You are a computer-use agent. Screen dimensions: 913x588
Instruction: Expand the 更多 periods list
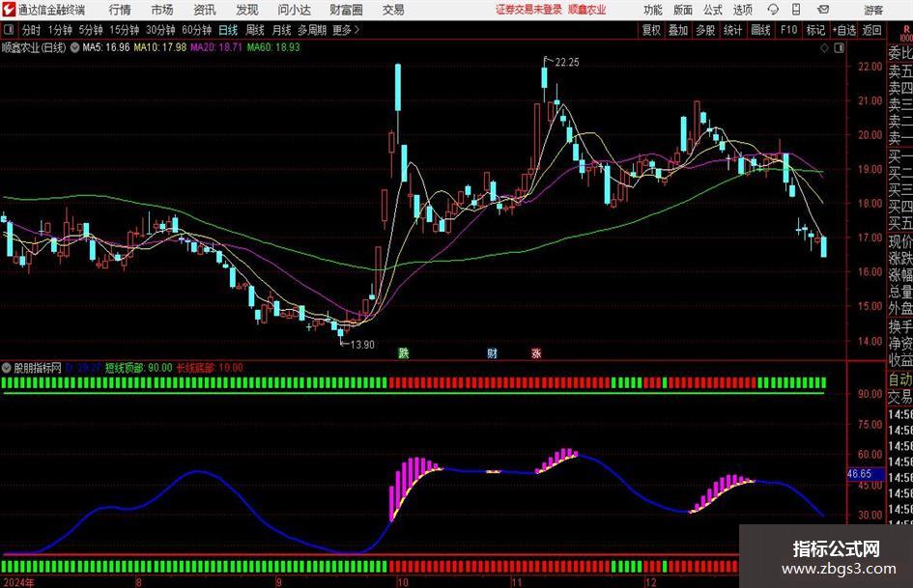pyautogui.click(x=347, y=30)
